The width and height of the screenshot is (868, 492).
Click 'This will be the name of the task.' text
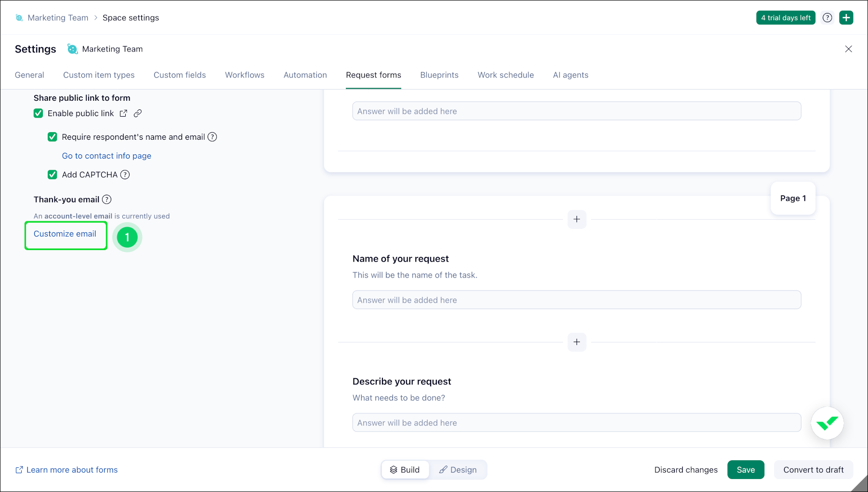(x=415, y=275)
